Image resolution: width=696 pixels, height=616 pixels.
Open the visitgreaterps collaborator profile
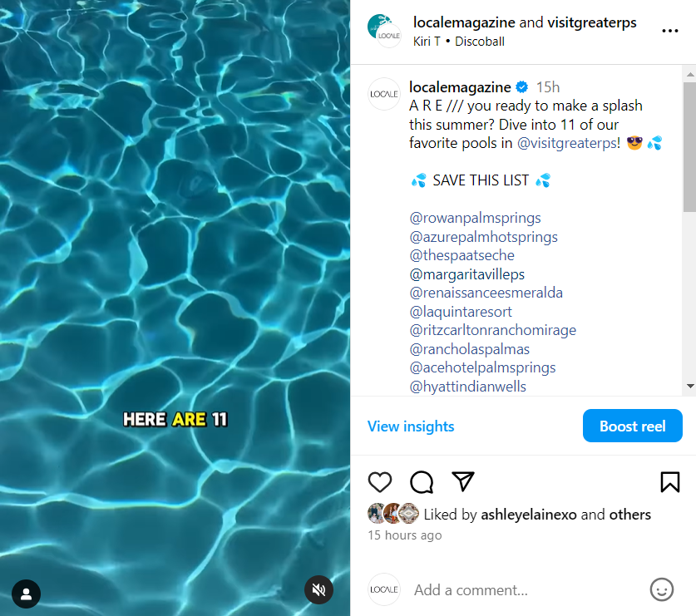coord(591,22)
